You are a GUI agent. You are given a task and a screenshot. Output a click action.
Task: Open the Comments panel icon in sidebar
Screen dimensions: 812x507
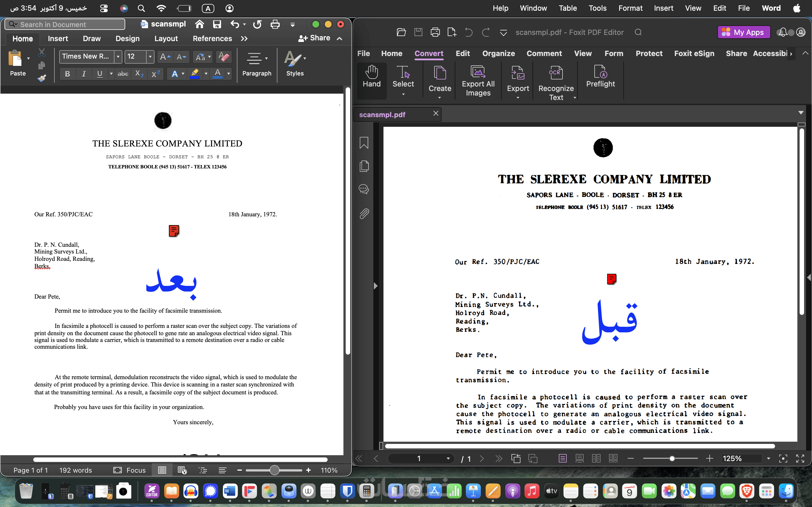[364, 189]
